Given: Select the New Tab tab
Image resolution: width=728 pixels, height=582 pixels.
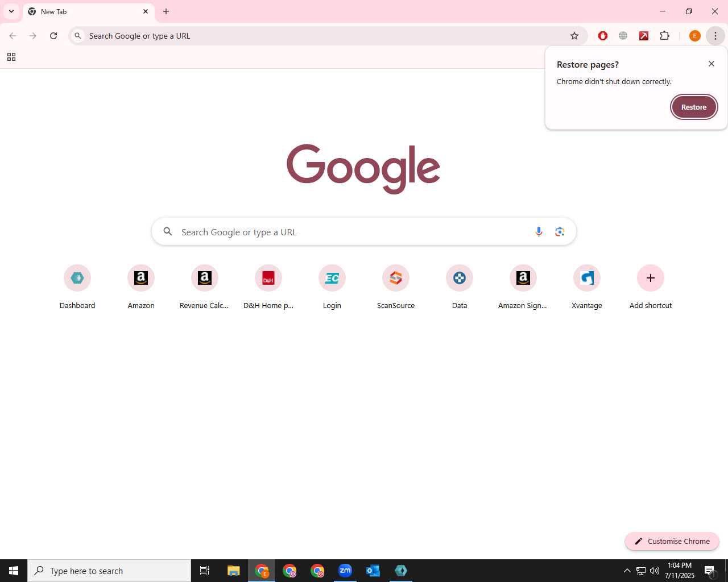Looking at the screenshot, I should pos(88,11).
